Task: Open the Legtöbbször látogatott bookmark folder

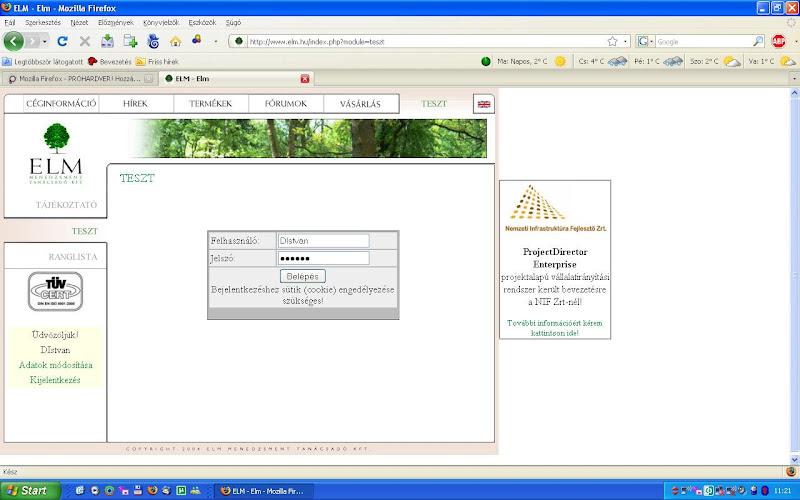Action: point(43,62)
